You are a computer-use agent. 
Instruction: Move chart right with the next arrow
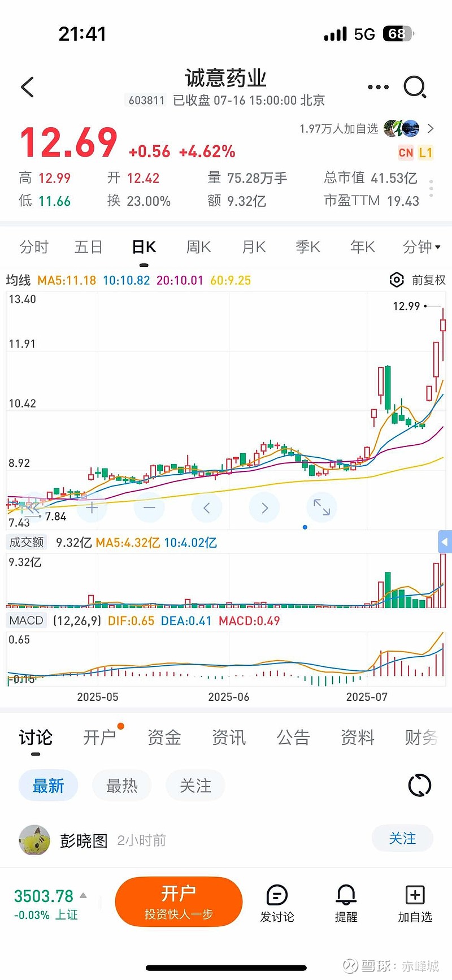point(264,508)
